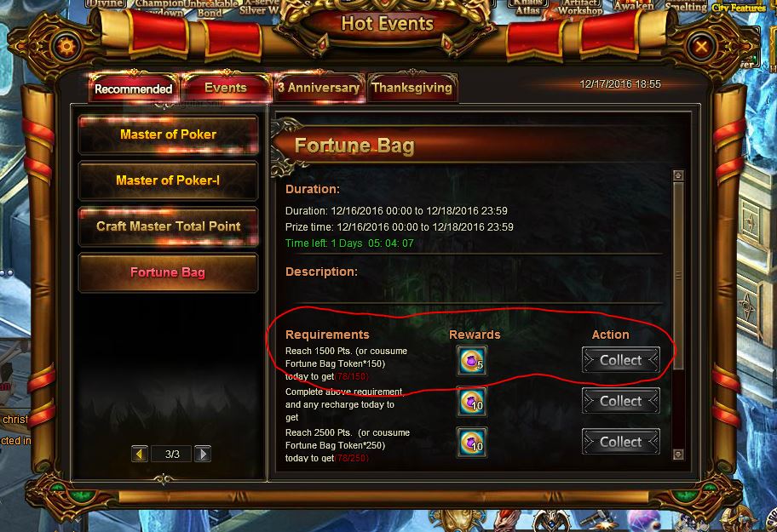Go to next page of event list
777x532 pixels.
[x=203, y=454]
